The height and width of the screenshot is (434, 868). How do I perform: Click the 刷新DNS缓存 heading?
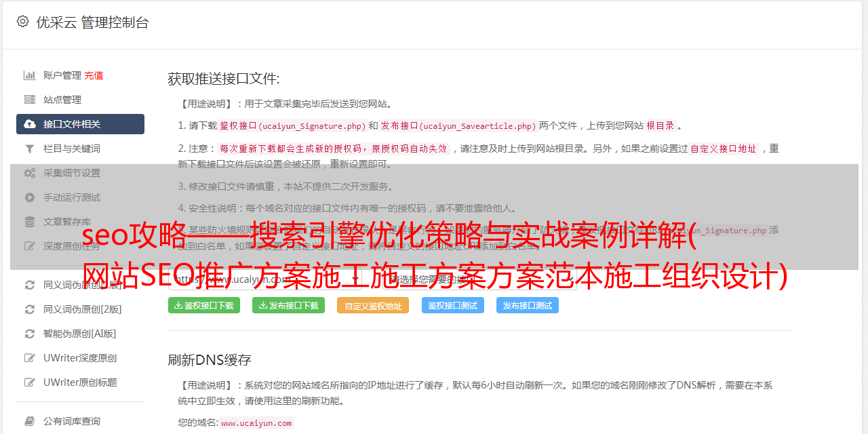tap(210, 359)
